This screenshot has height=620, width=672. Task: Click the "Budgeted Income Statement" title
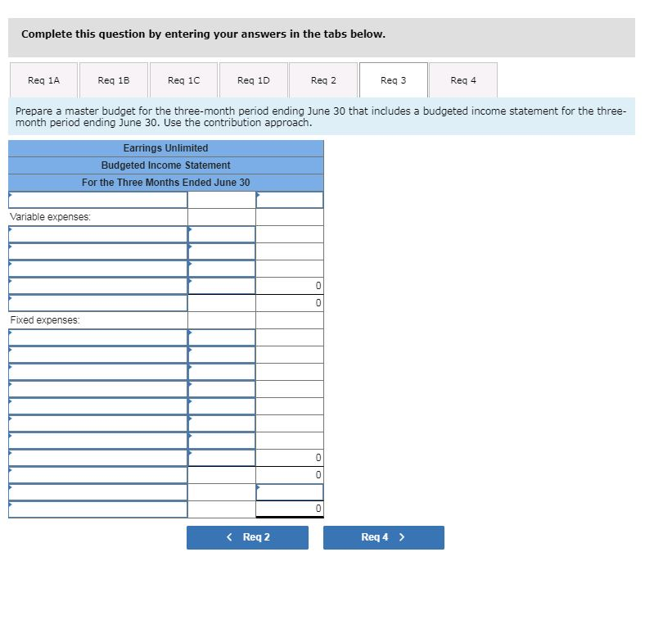coord(166,165)
